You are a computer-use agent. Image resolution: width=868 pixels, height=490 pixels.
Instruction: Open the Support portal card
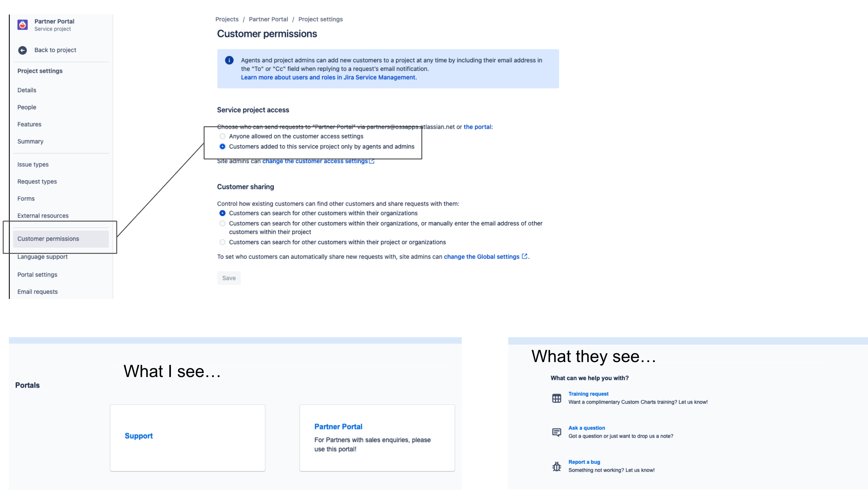pos(187,437)
